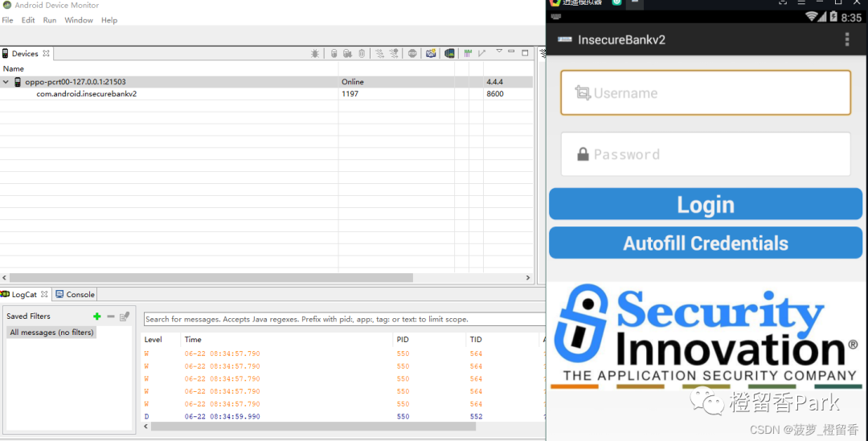Click the phone icon of oppo-pcrt00 device
The image size is (868, 441).
pos(18,82)
